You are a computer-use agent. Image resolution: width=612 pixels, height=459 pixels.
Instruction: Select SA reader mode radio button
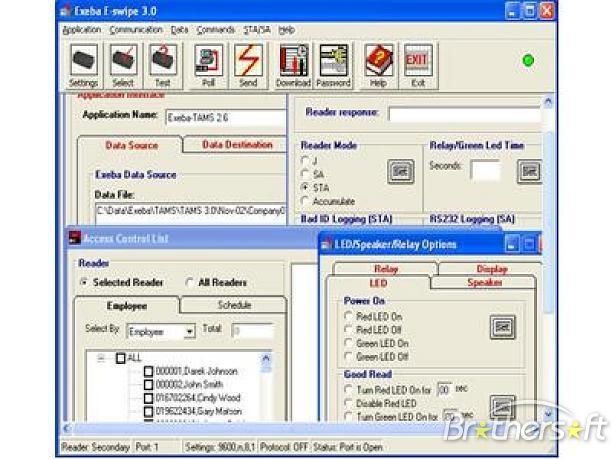pyautogui.click(x=305, y=174)
